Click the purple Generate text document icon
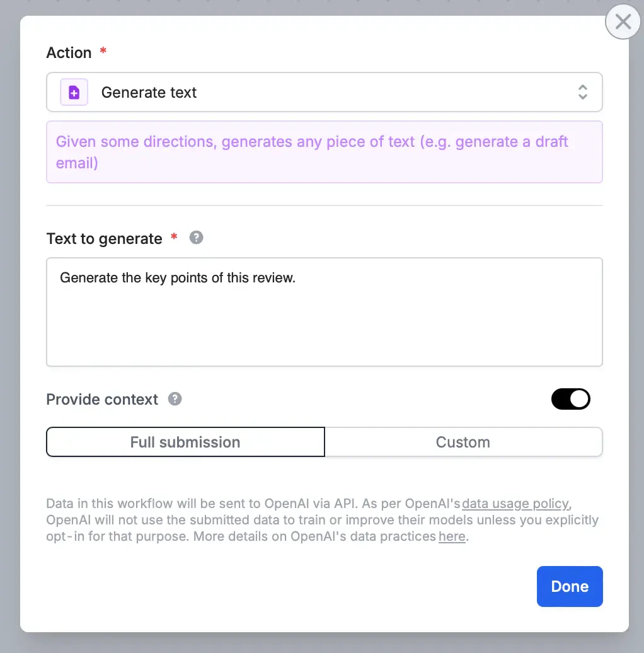This screenshot has height=653, width=644. tap(74, 92)
